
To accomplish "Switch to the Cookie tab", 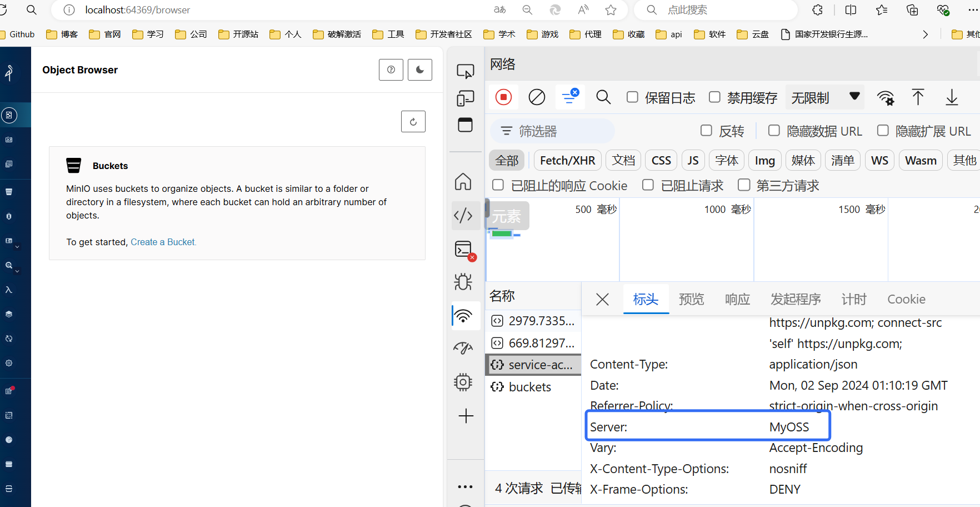I will 906,300.
